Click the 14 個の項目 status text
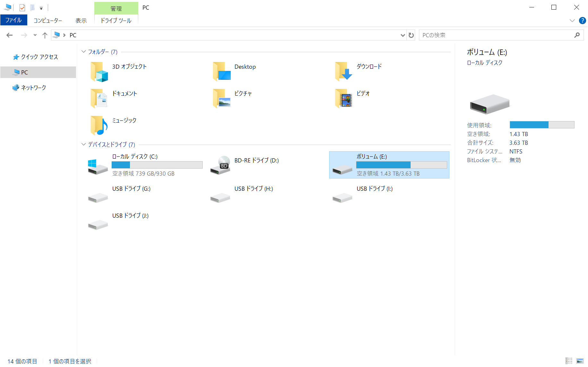The width and height of the screenshot is (588, 367). click(22, 361)
